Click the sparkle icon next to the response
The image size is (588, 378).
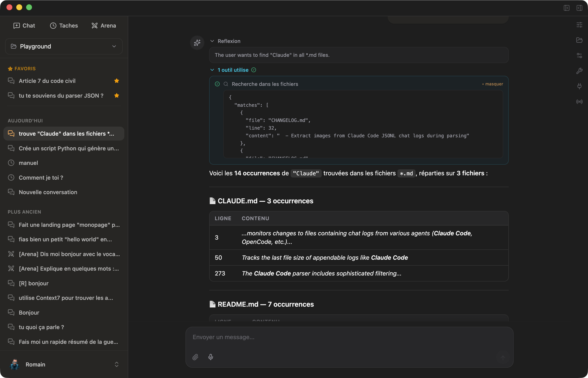pos(197,42)
